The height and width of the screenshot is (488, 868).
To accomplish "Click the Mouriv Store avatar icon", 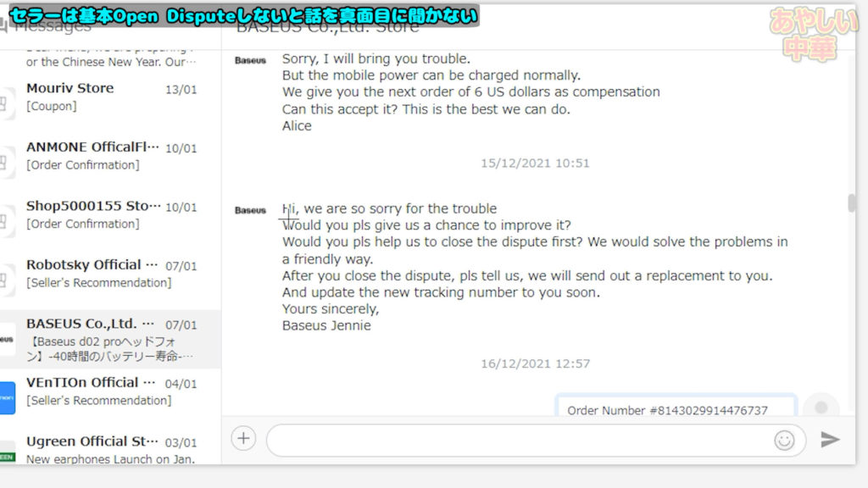I will (x=6, y=103).
